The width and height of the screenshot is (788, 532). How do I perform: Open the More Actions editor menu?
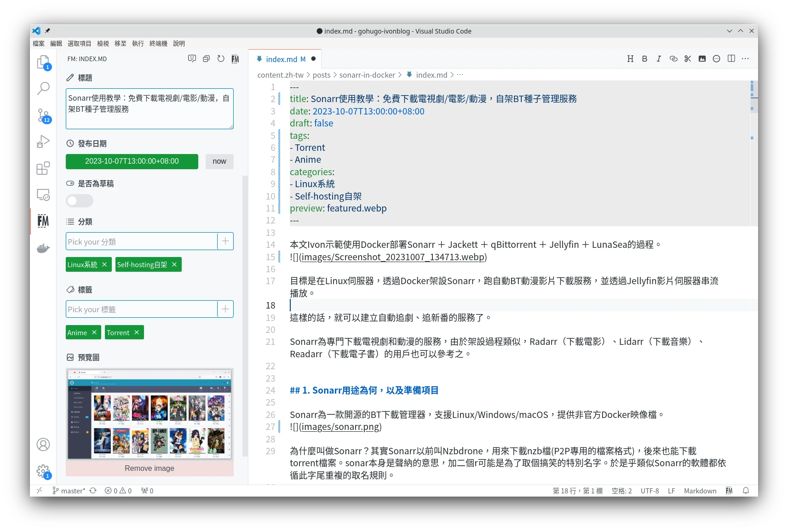pos(745,59)
